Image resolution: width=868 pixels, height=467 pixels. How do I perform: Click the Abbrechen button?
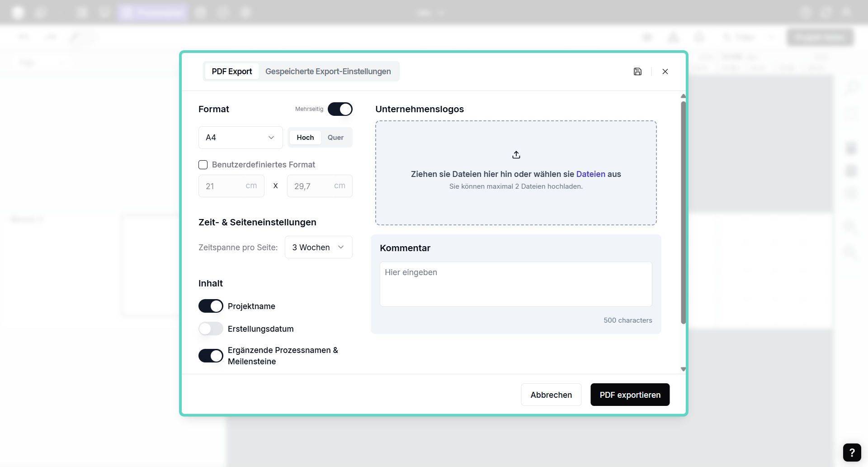coord(551,395)
